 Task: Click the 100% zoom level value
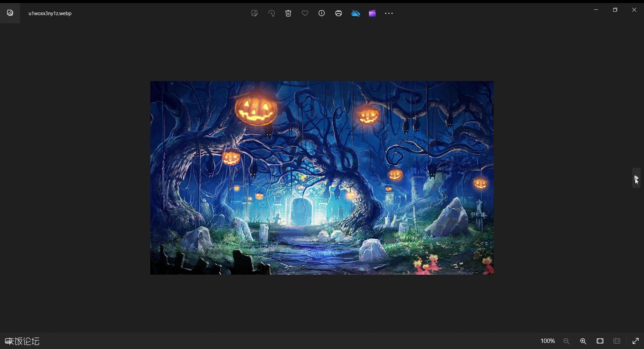[547, 341]
